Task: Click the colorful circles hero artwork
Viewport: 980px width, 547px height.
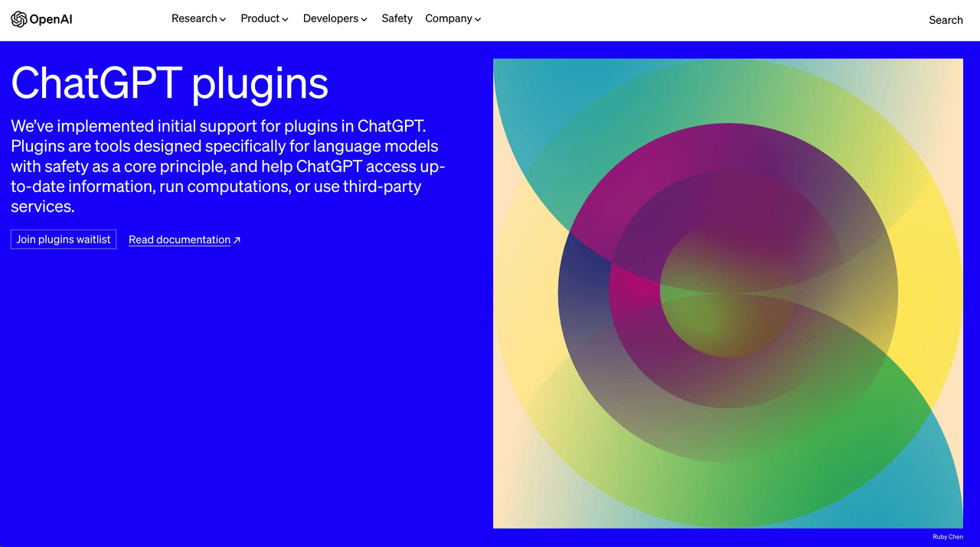Action: tap(728, 293)
